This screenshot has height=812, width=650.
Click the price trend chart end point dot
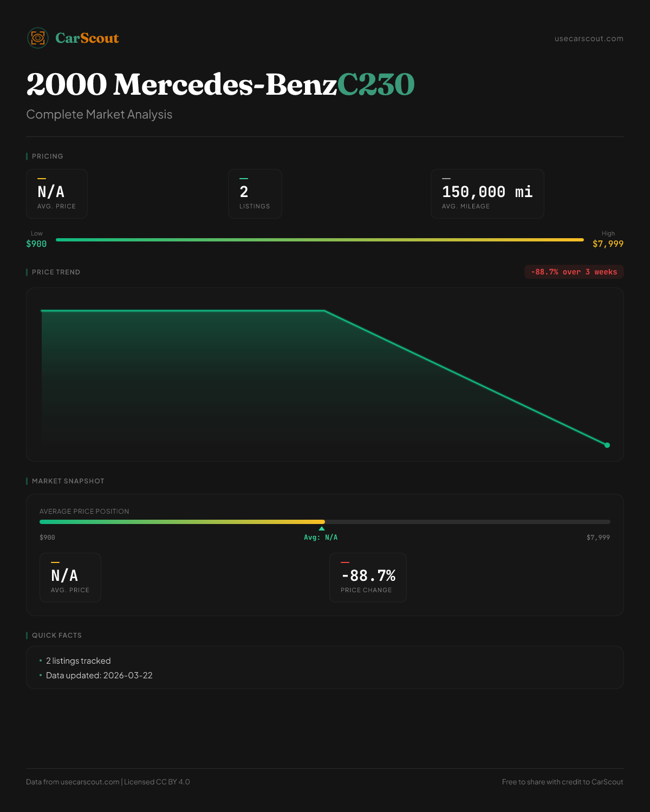point(607,445)
